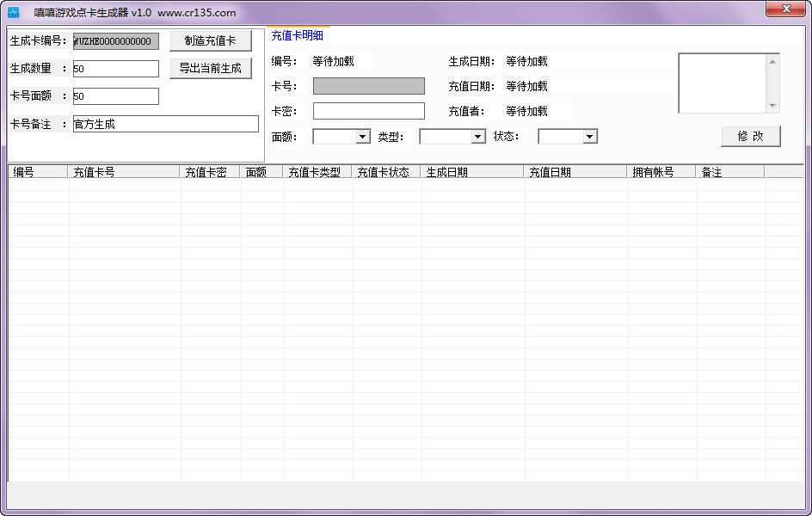The height and width of the screenshot is (516, 812).
Task: Click the 生成数量 input field
Action: coord(116,69)
